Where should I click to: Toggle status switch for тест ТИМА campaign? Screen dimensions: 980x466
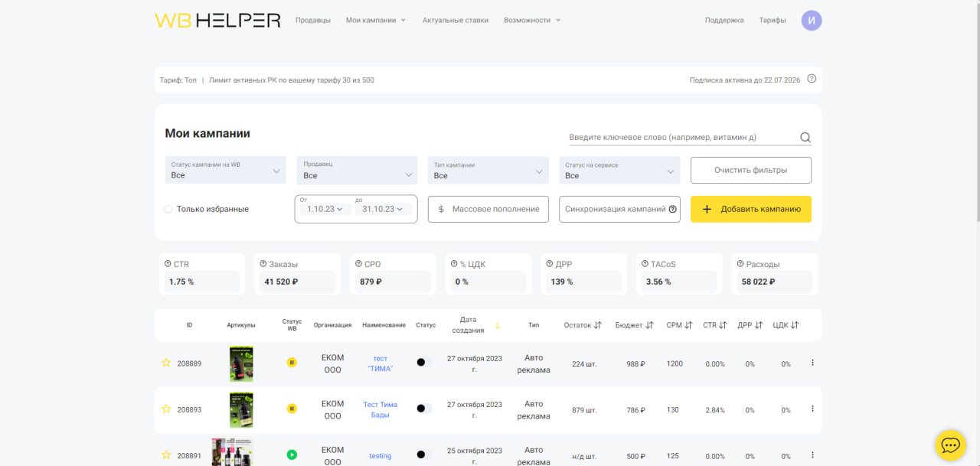tap(423, 363)
